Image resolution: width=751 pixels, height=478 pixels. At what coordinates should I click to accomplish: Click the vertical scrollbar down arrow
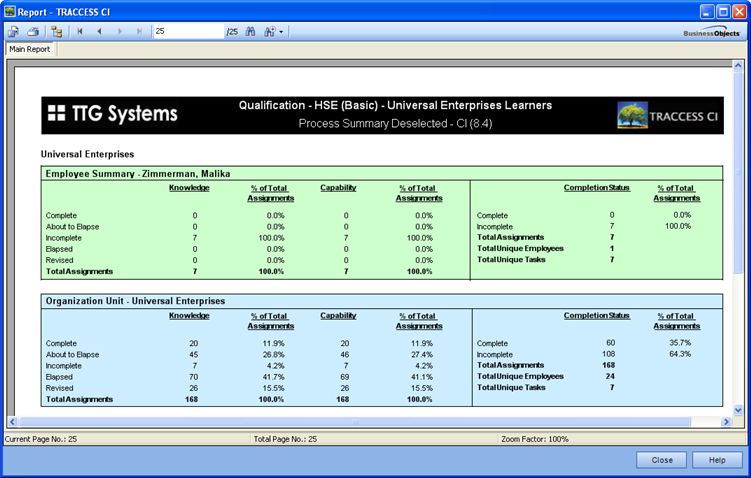[738, 410]
